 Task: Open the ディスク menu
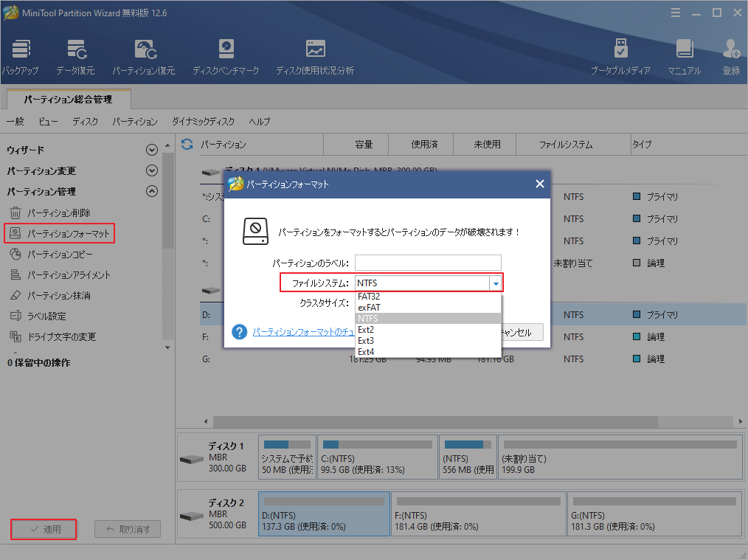click(85, 121)
